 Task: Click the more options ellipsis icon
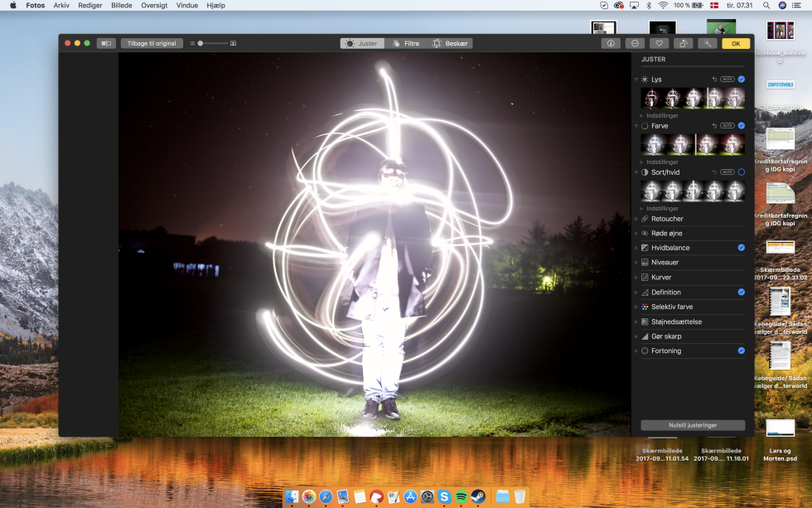coord(636,43)
